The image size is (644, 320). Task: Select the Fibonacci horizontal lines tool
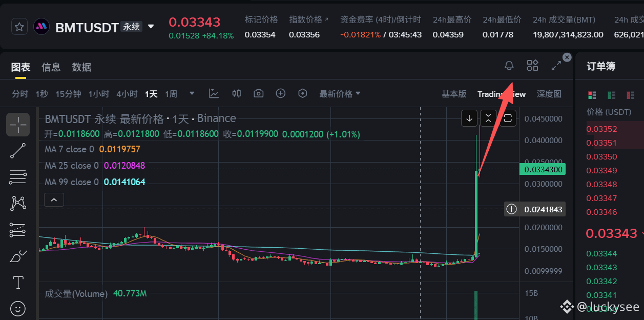(18, 177)
